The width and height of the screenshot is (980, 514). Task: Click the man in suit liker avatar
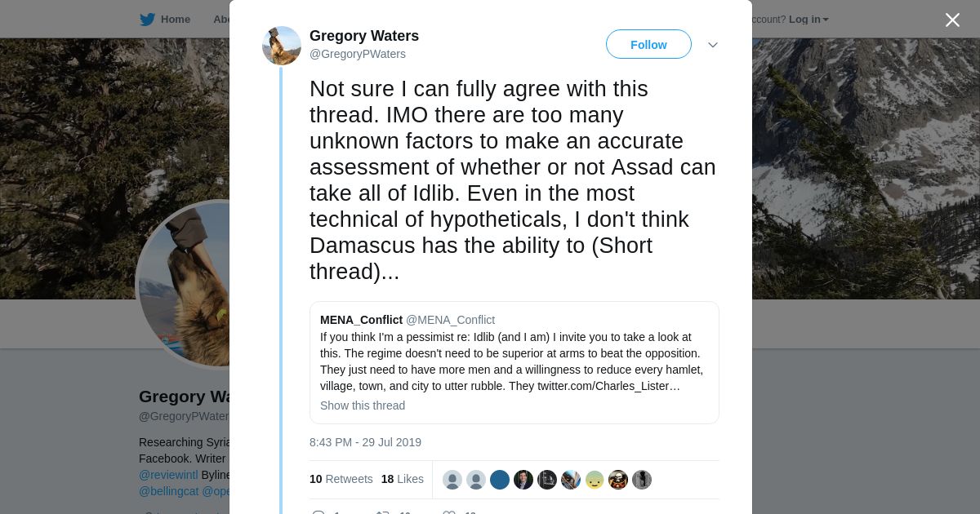(523, 480)
